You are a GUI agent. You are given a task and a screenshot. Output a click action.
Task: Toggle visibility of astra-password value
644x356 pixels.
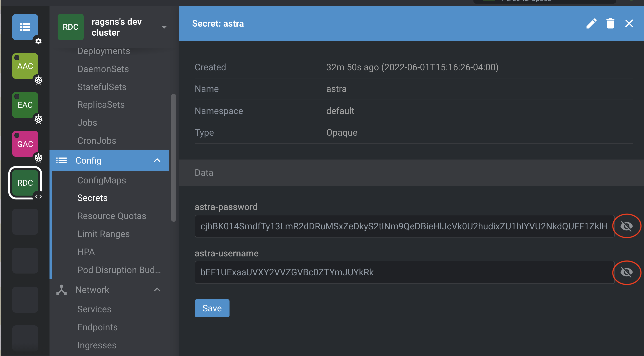pos(626,226)
